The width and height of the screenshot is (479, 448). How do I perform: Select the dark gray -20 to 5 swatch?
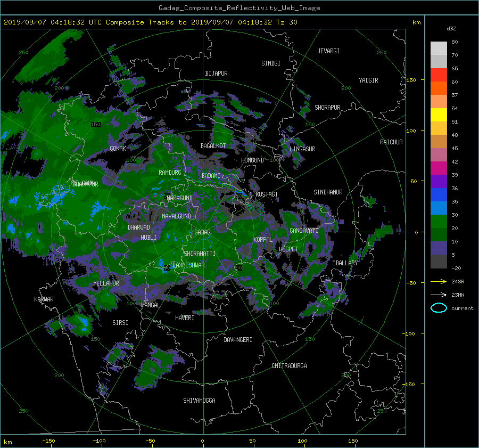coord(439,262)
